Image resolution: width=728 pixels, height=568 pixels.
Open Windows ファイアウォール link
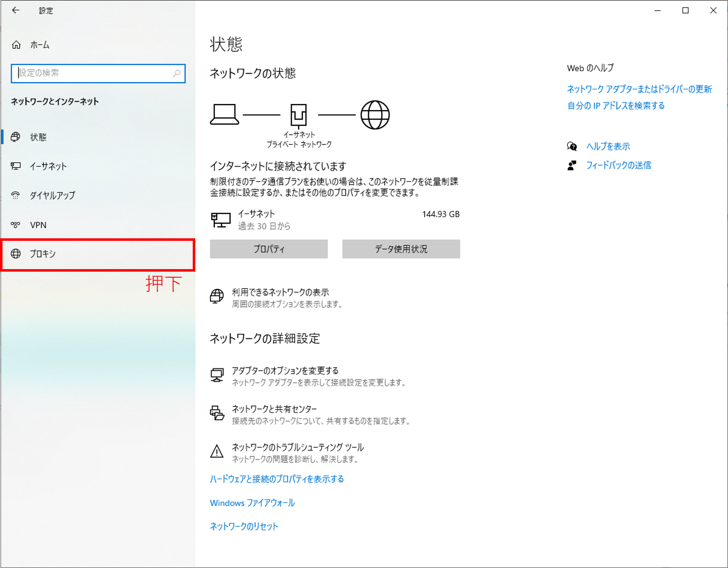[252, 502]
